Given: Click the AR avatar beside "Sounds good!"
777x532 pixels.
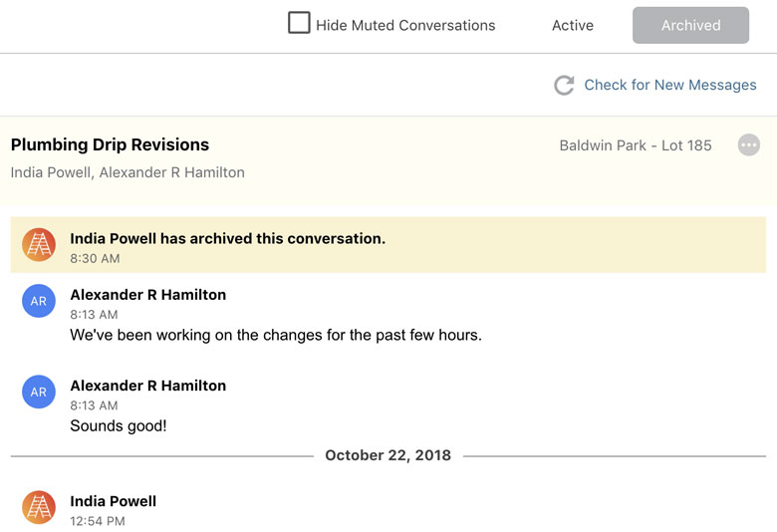Looking at the screenshot, I should tap(39, 392).
